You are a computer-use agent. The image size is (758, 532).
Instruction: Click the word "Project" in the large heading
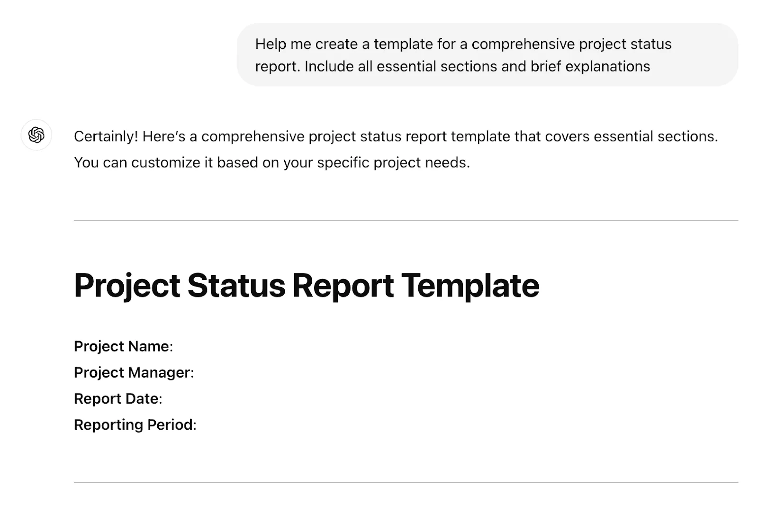[x=127, y=286]
